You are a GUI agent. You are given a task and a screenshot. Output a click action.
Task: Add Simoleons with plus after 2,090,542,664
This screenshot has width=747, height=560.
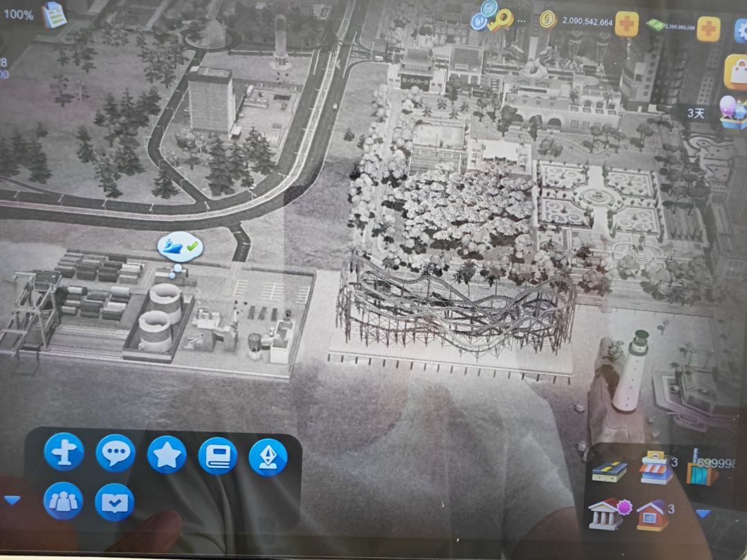point(627,23)
